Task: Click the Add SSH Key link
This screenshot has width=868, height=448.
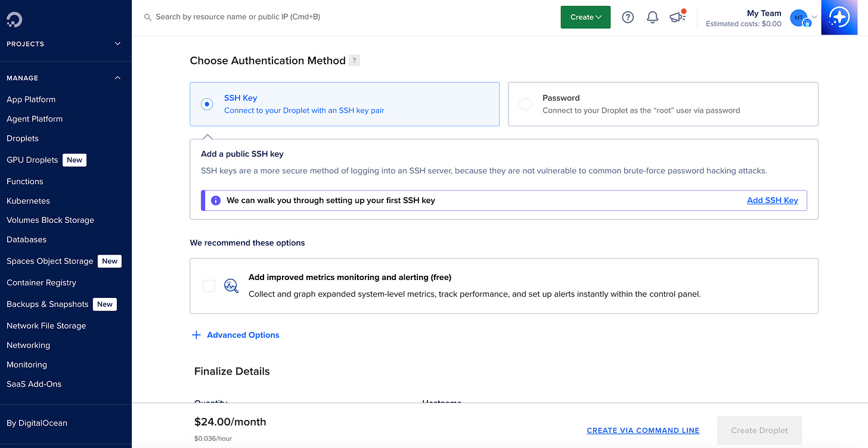Action: tap(773, 200)
